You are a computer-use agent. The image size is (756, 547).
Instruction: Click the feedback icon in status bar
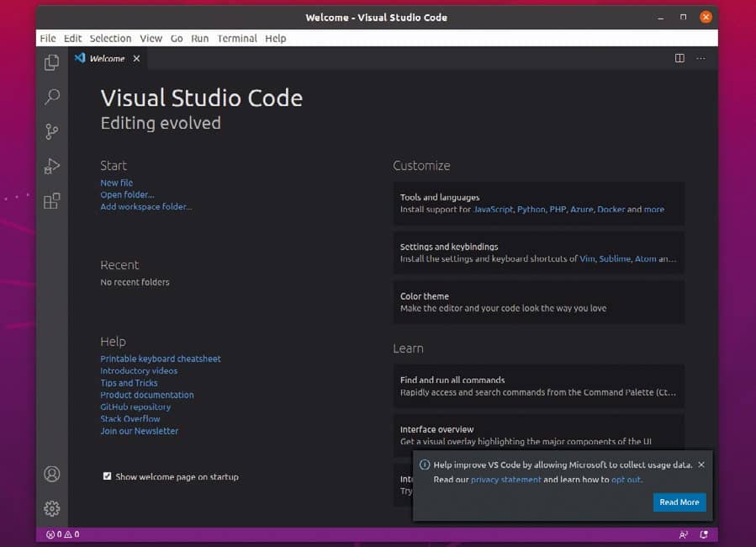pos(683,534)
